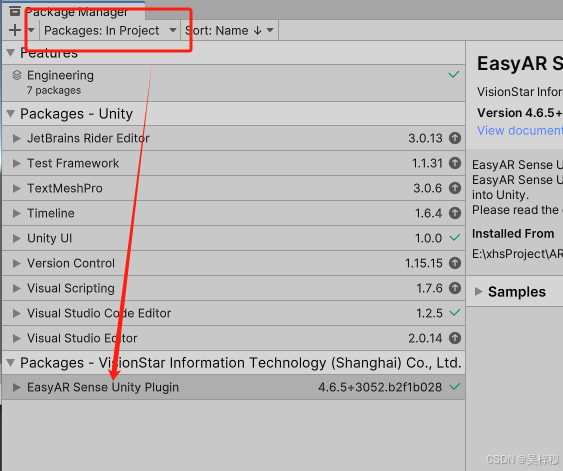Screen dimensions: 563x471
Task: Click update arrow icon for Visual Scripting
Action: click(x=455, y=288)
